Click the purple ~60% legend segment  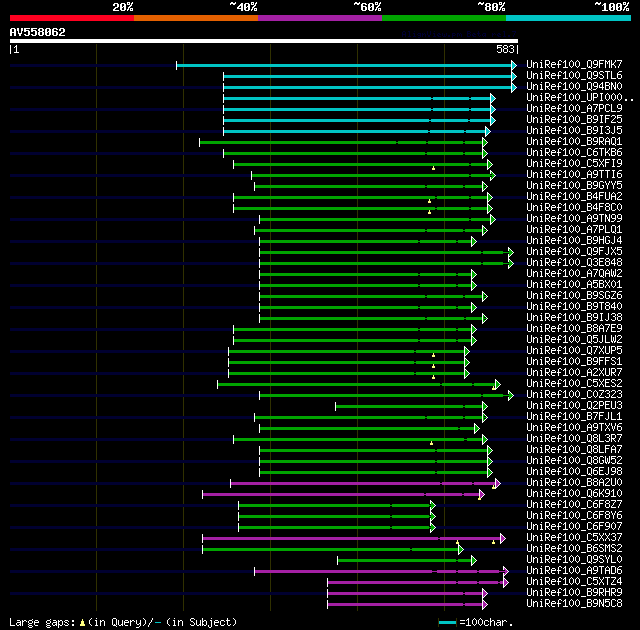[x=320, y=18]
